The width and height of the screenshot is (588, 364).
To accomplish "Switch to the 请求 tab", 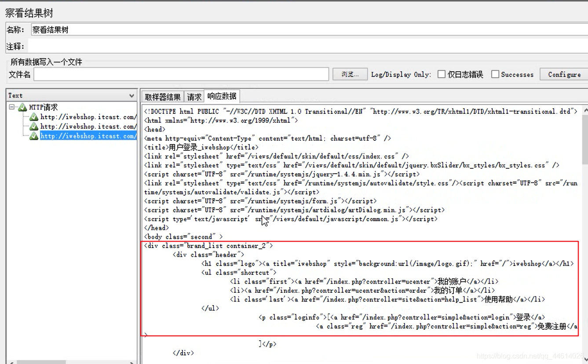I will (194, 97).
